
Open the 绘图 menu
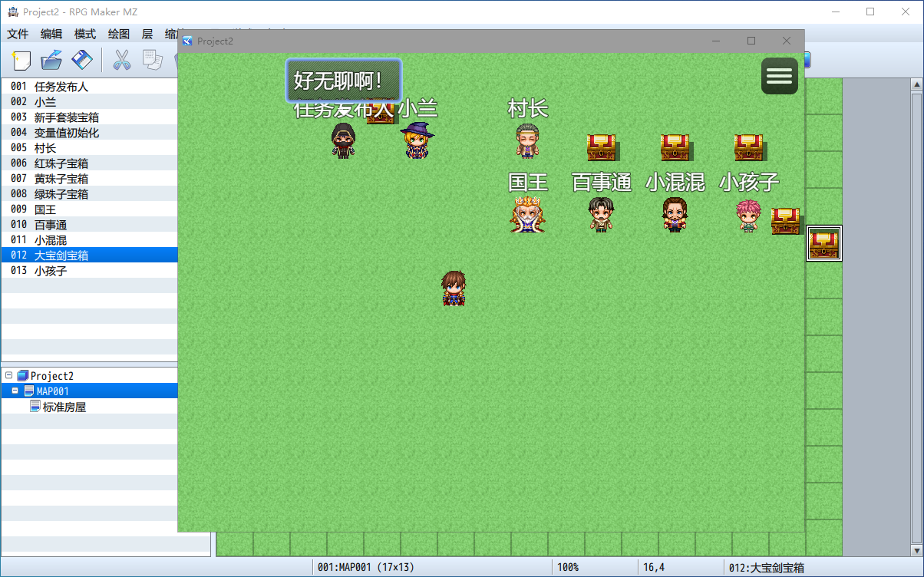coord(119,34)
